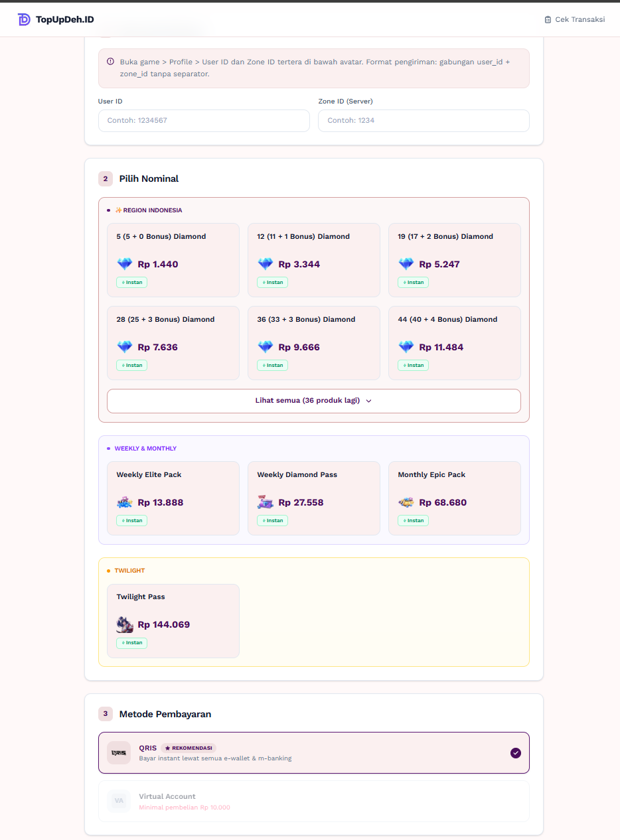Expand Lihat semua (36 produk lagi)
This screenshot has width=620, height=840.
(307, 401)
